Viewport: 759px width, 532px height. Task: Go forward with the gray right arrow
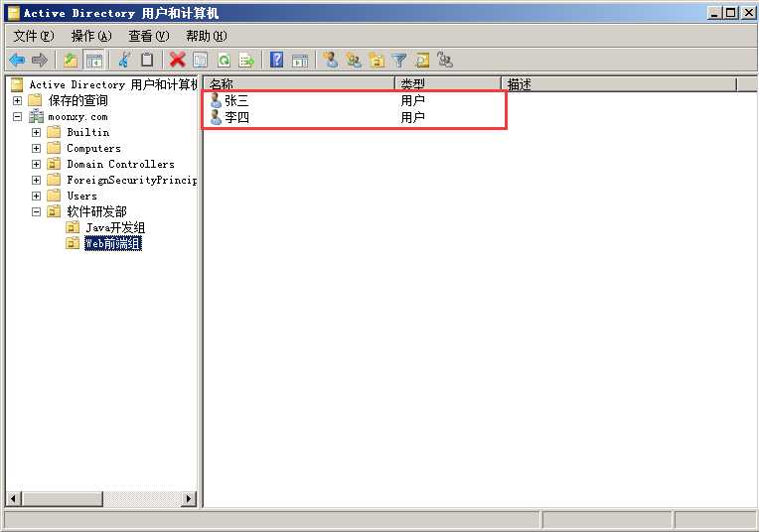(x=40, y=60)
